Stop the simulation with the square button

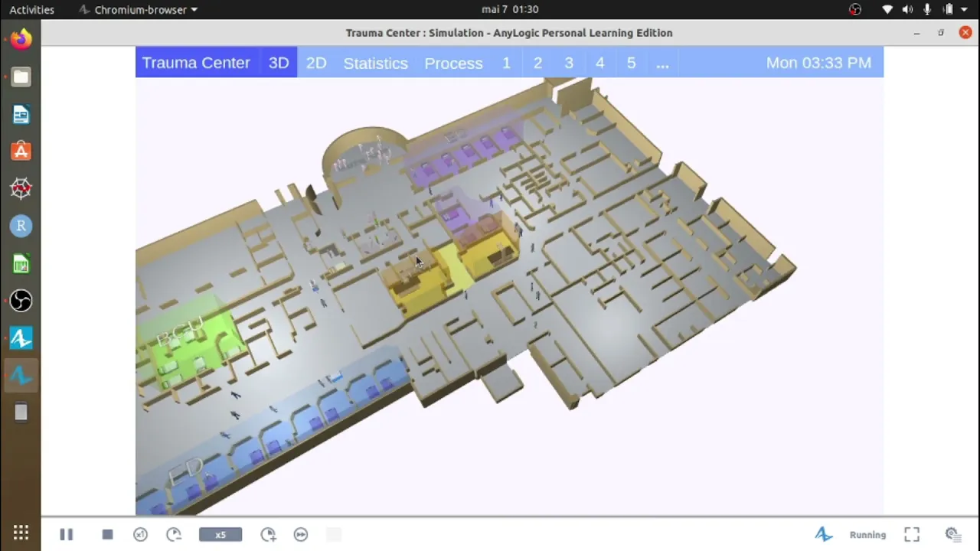click(107, 535)
